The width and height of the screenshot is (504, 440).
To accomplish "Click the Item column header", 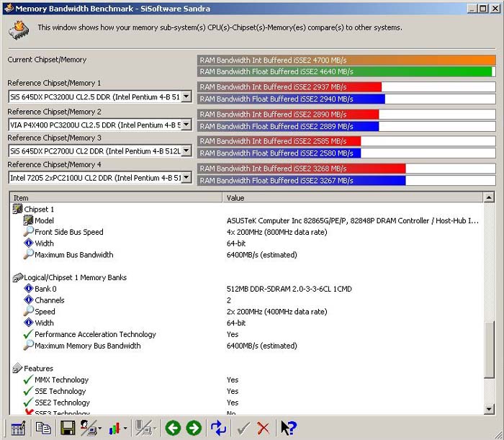I will pos(115,197).
